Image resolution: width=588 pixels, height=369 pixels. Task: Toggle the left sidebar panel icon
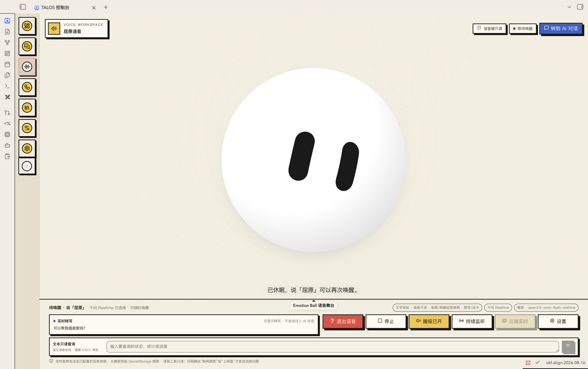coord(23,7)
